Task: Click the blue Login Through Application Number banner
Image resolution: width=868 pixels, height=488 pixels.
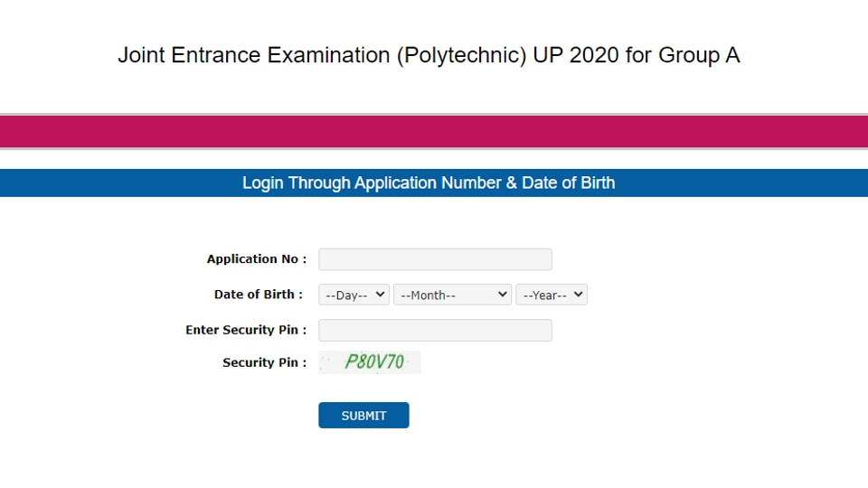Action: click(x=434, y=183)
